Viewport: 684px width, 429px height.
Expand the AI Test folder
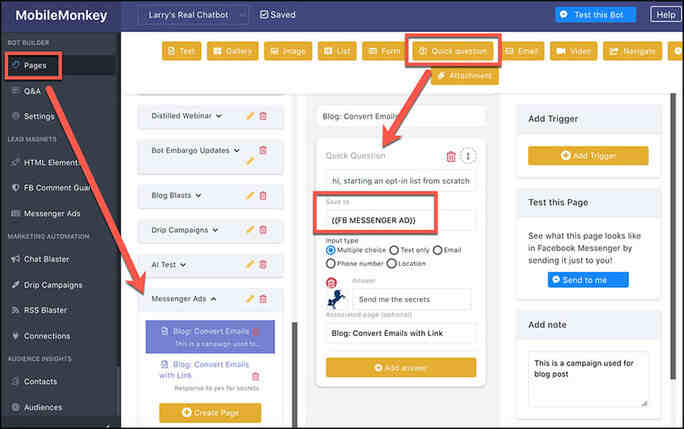pyautogui.click(x=183, y=264)
